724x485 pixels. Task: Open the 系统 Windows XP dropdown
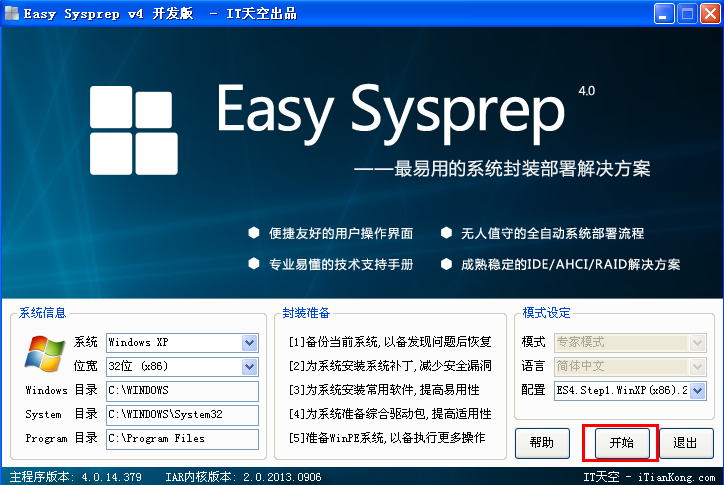coord(249,343)
